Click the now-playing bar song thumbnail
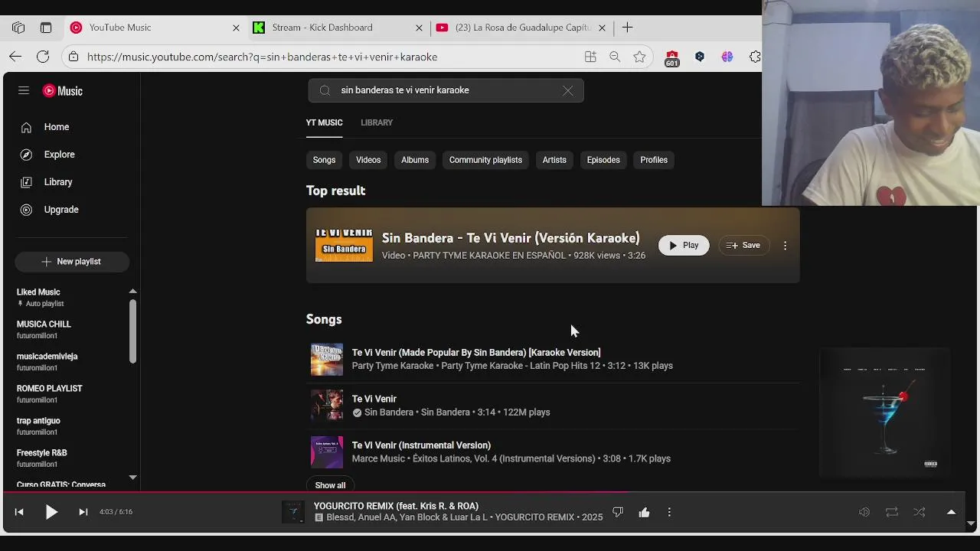980x551 pixels. click(293, 512)
